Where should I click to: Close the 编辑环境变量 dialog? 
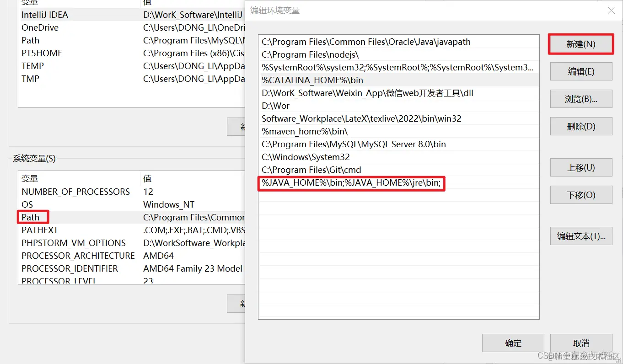611,10
